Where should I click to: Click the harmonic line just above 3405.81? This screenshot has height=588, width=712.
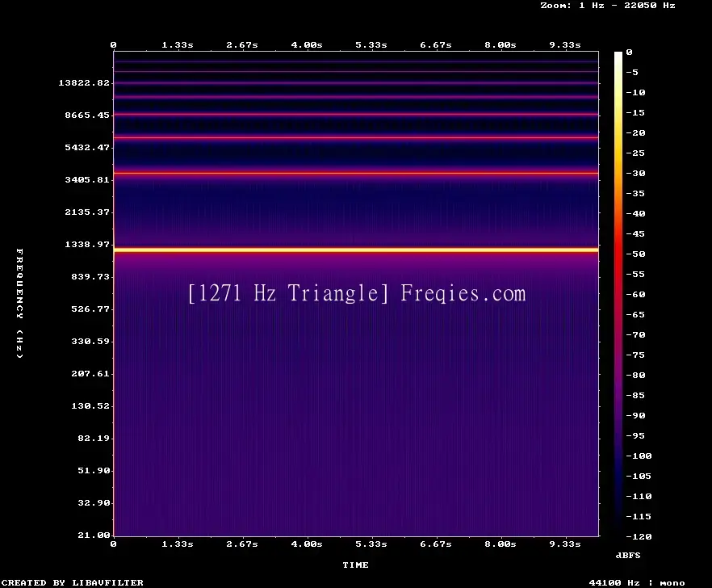(356, 173)
